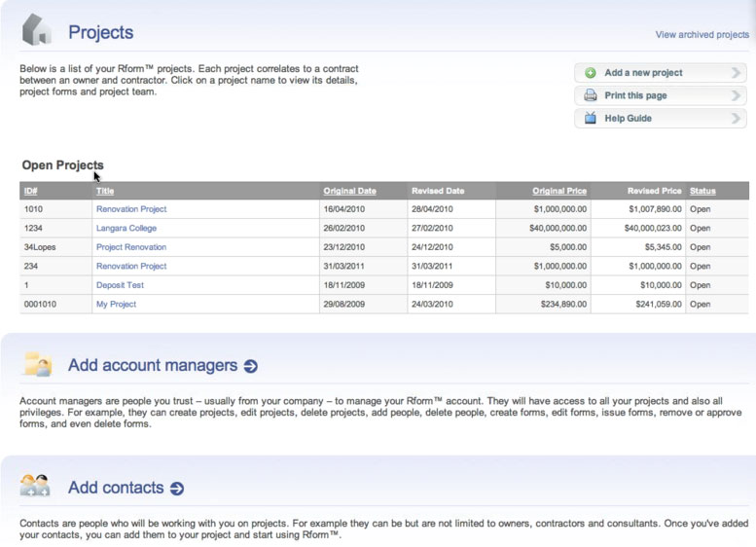Click Open status in My Project row
Image resolution: width=756 pixels, height=547 pixels.
[x=701, y=304]
